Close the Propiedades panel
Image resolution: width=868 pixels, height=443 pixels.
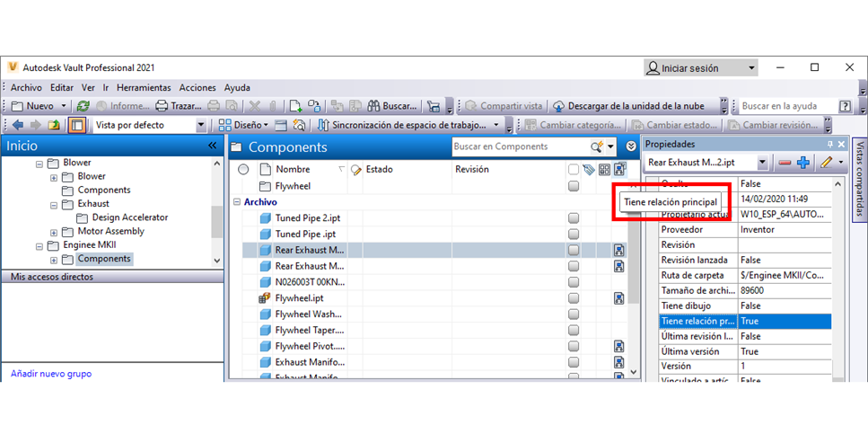pyautogui.click(x=841, y=144)
